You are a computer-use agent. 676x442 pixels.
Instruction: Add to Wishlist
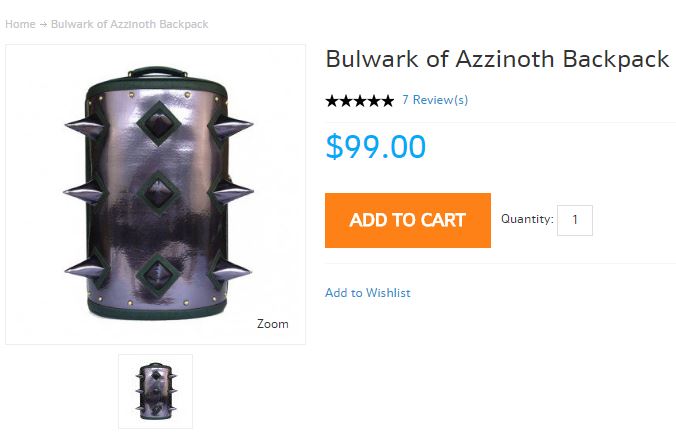(x=368, y=293)
